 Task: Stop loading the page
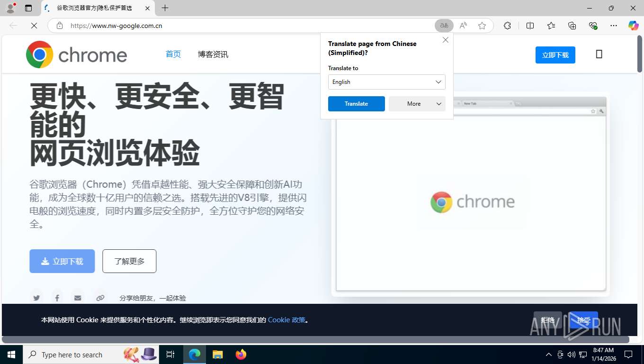(x=34, y=26)
